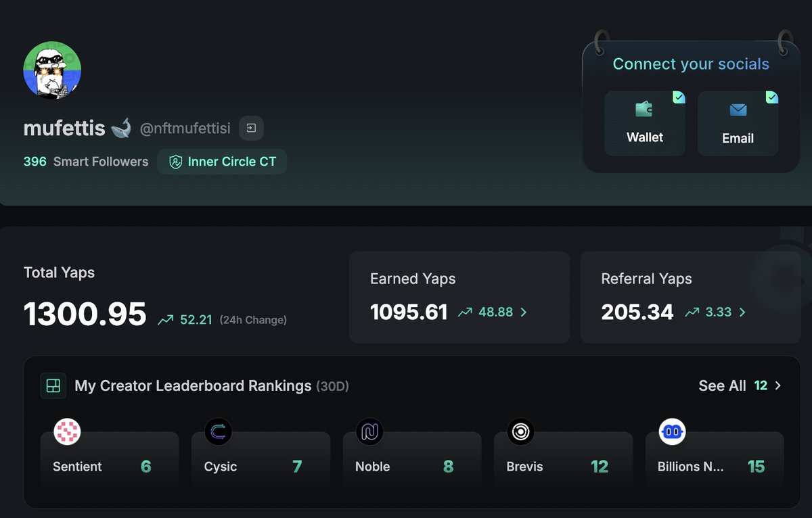Select the Email connect card
This screenshot has height=518, width=812.
tap(738, 124)
